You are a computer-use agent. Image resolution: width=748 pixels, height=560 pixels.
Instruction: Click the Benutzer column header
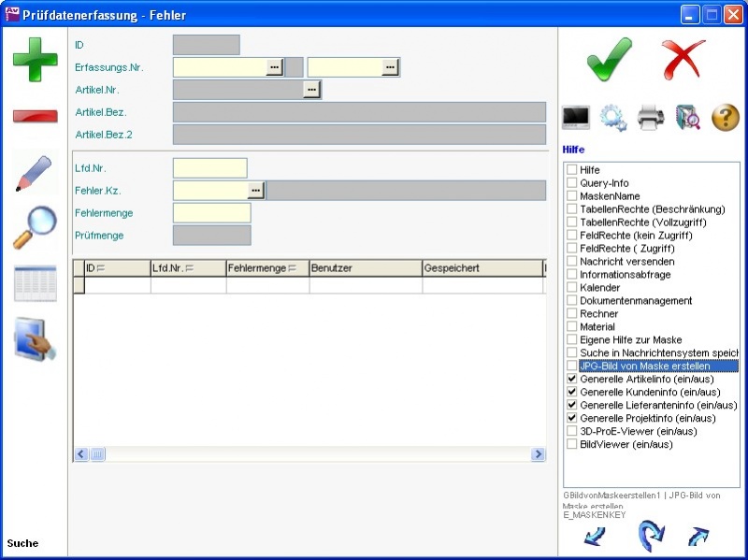[365, 268]
